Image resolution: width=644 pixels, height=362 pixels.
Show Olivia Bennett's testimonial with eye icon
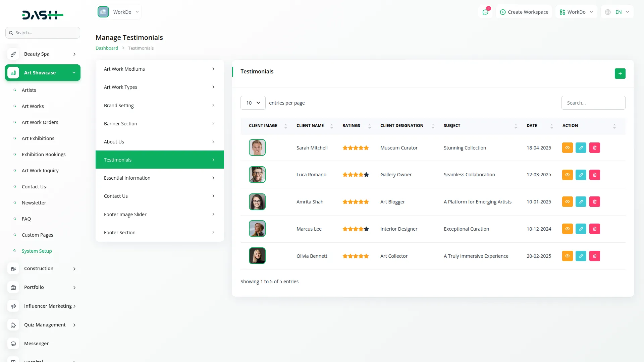click(567, 256)
